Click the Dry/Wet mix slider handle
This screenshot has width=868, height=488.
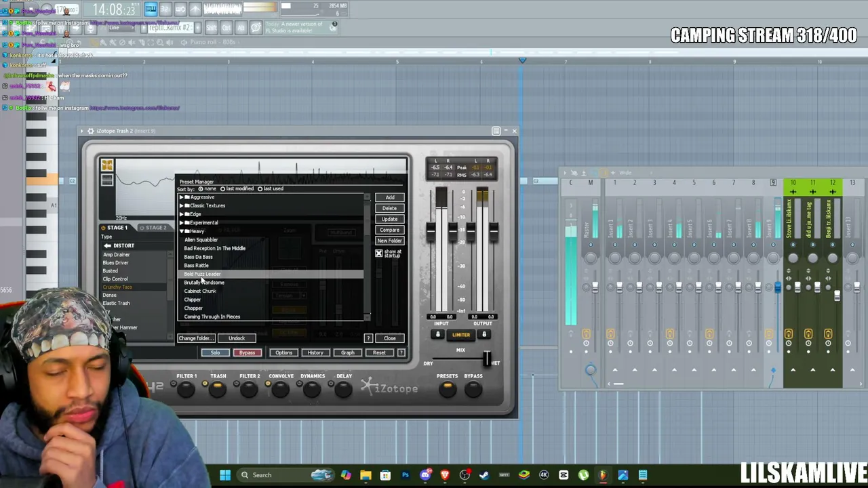[x=486, y=359]
